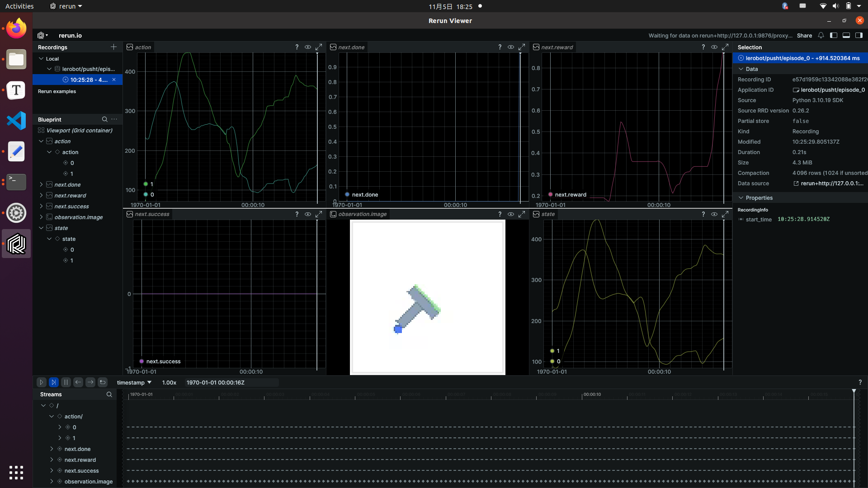Click the play button in time controls

41,382
